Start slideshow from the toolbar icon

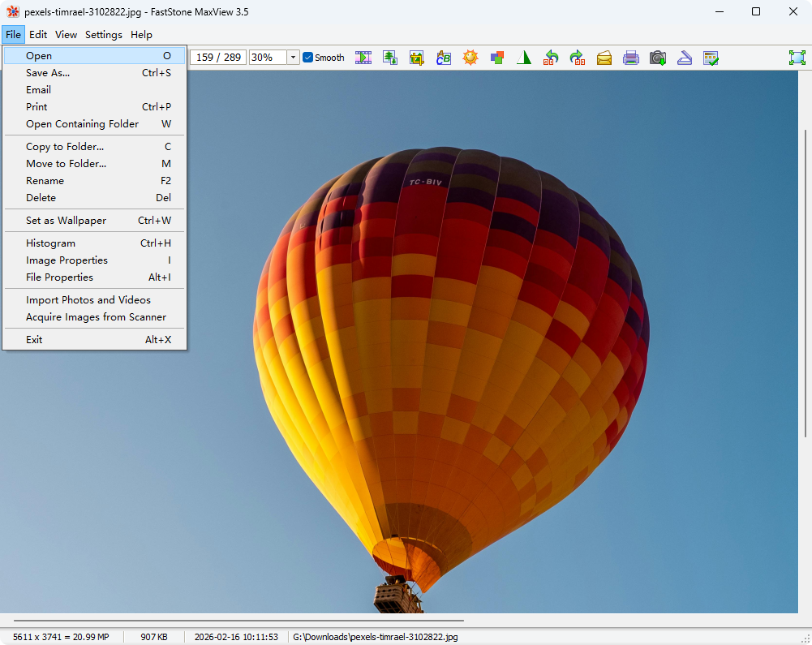(363, 58)
